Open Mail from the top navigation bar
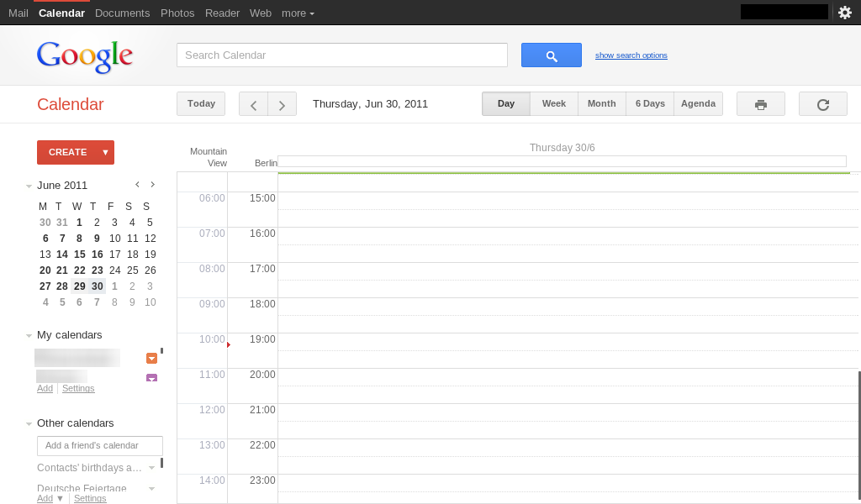Screen dimensions: 861x504 pyautogui.click(x=18, y=13)
